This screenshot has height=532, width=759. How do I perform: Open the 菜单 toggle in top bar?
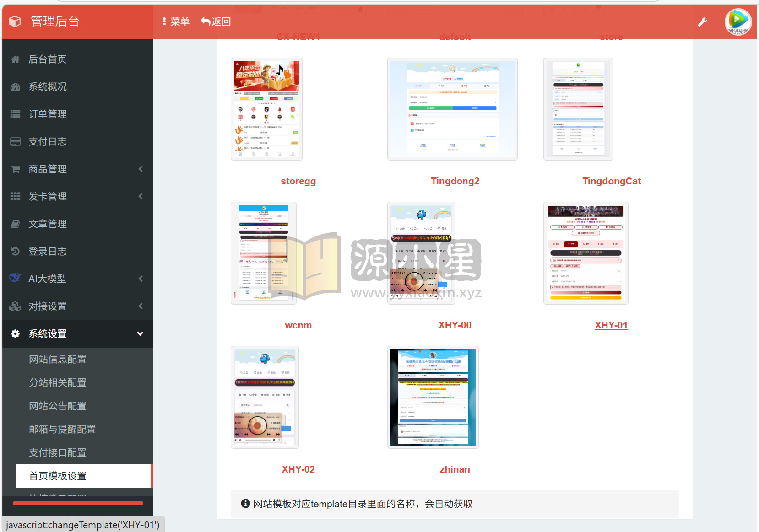pos(176,21)
